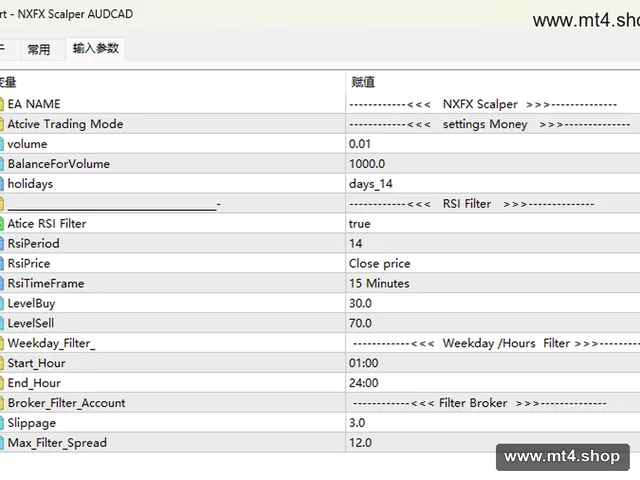
Task: Click the Start_Hour parameter icon
Action: 2,363
